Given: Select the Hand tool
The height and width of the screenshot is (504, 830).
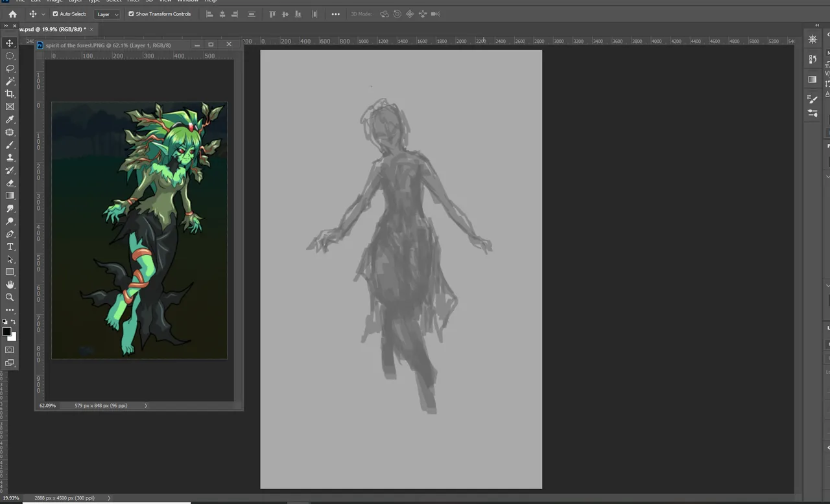Looking at the screenshot, I should [10, 284].
